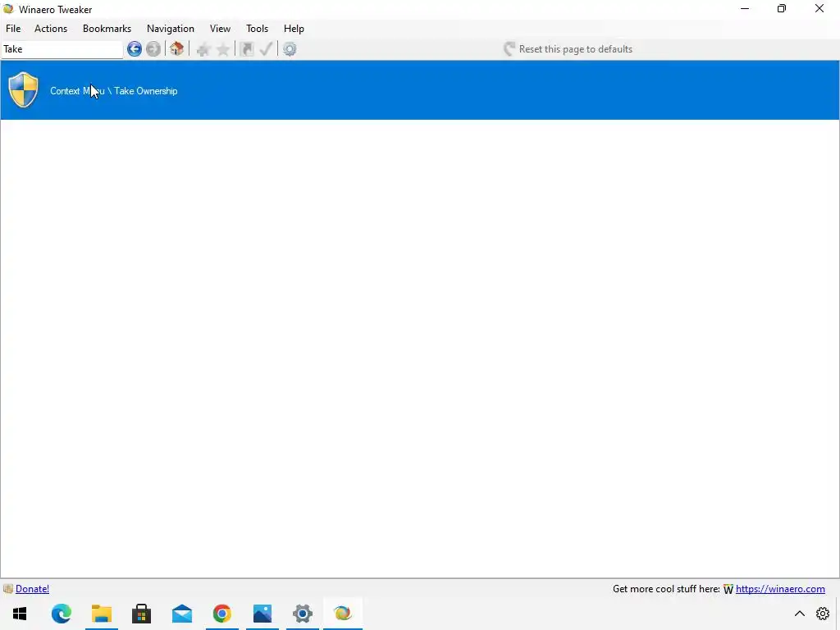Click the search box containing Take
Image resolution: width=840 pixels, height=630 pixels.
pyautogui.click(x=62, y=49)
